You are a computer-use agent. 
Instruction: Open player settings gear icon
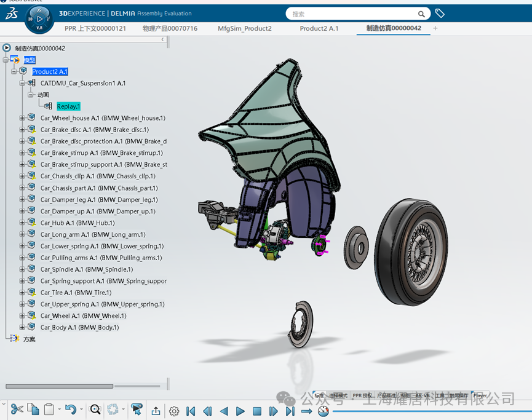point(174,411)
